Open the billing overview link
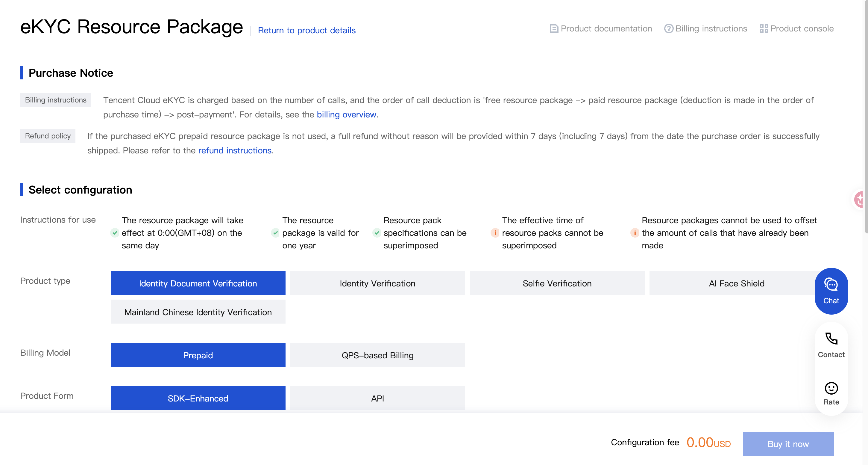This screenshot has width=868, height=465. [346, 115]
